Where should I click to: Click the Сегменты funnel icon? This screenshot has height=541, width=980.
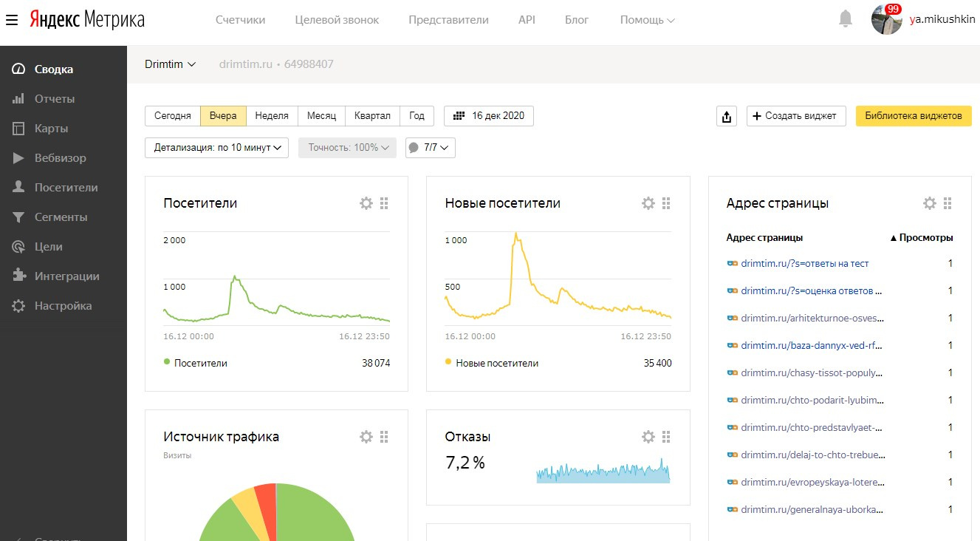click(x=18, y=217)
